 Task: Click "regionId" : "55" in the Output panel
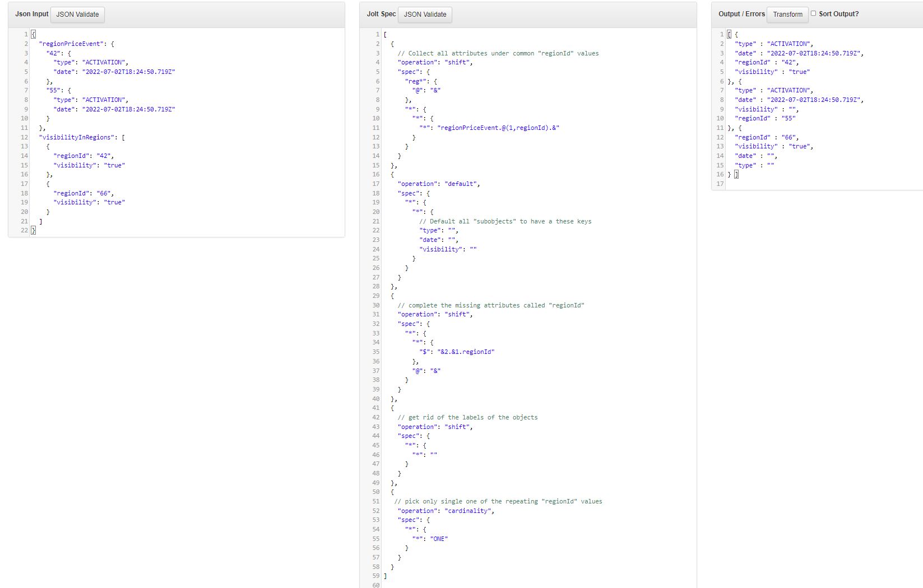765,118
